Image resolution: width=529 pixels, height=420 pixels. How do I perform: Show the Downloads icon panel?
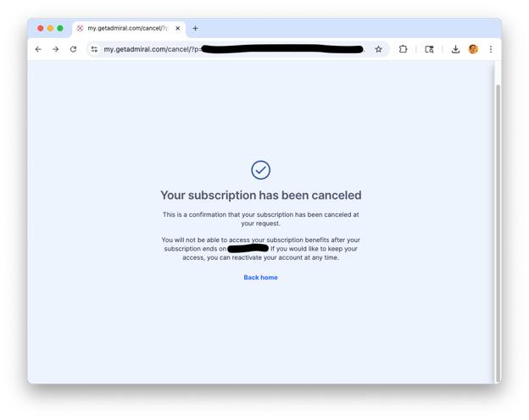(455, 49)
